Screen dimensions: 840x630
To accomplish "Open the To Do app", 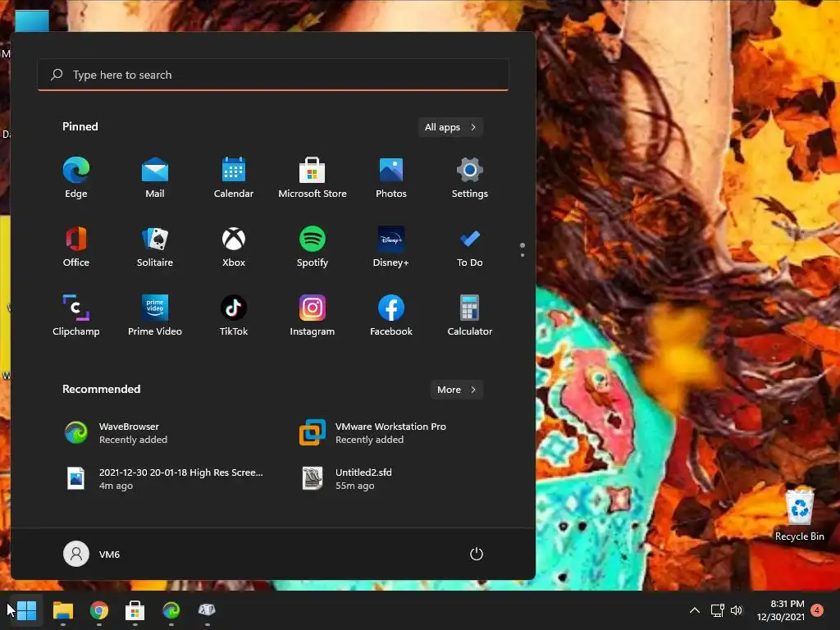I will (470, 246).
